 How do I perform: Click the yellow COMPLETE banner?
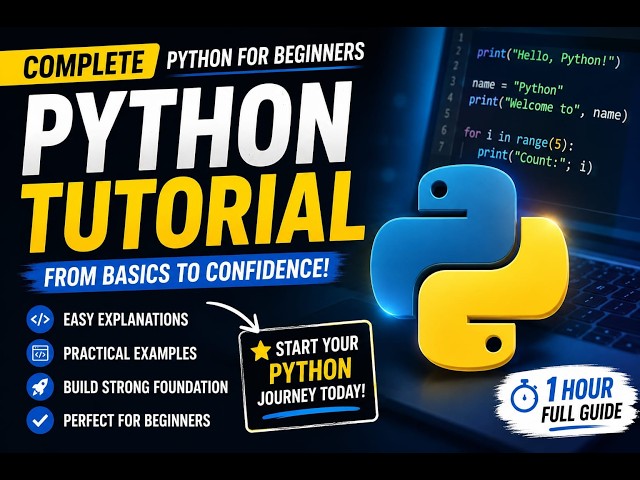click(79, 64)
